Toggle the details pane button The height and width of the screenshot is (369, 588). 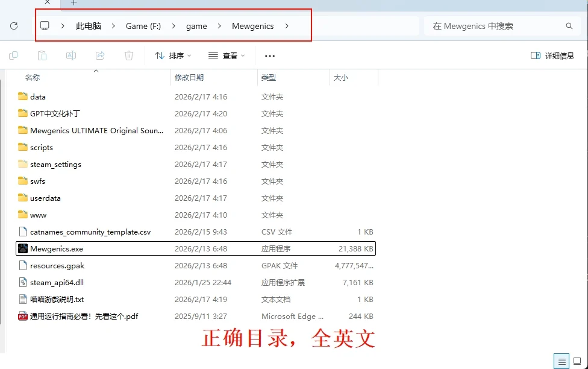click(x=552, y=55)
